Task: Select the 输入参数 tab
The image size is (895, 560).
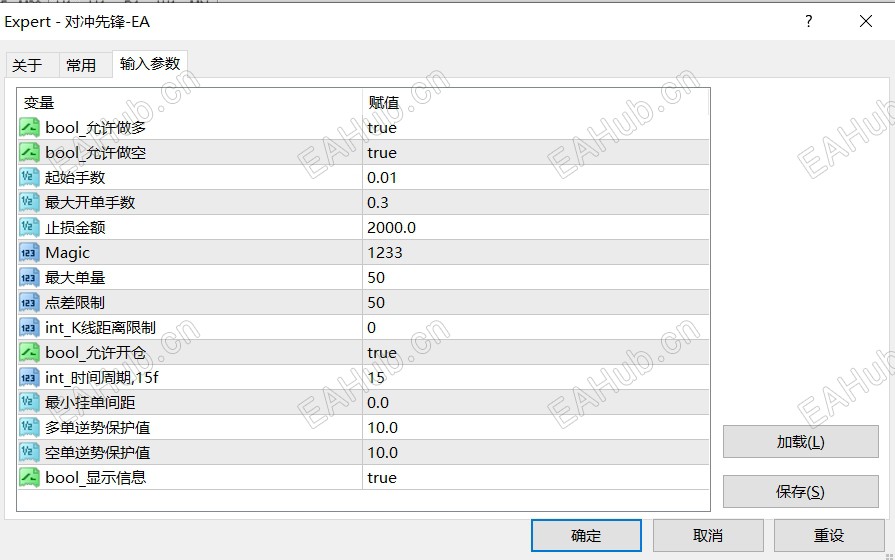Action: click(x=150, y=63)
